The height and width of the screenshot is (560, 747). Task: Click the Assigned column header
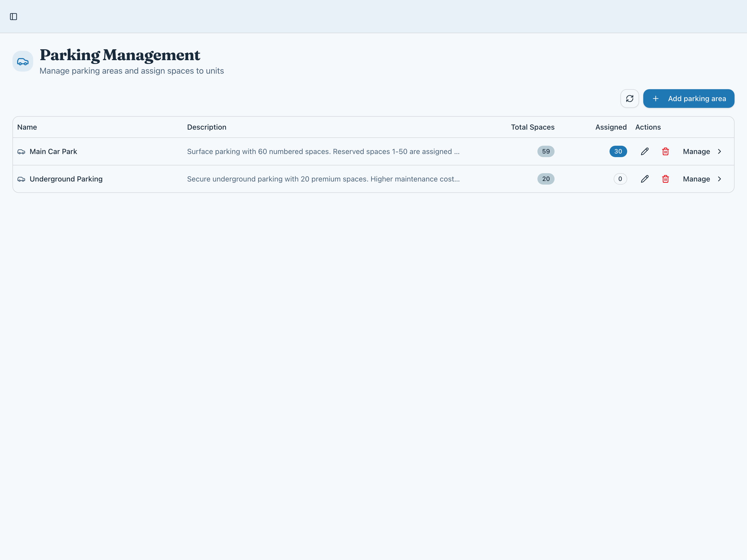point(611,127)
